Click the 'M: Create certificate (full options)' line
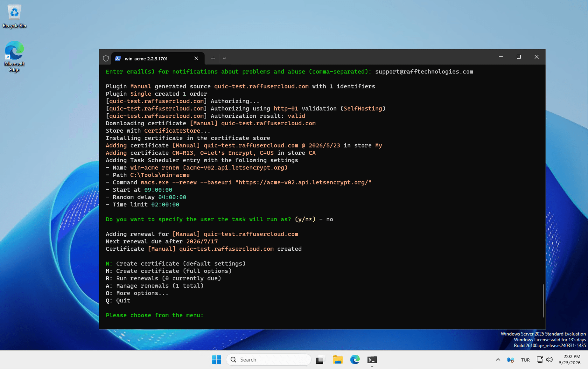This screenshot has height=369, width=588. pos(168,271)
